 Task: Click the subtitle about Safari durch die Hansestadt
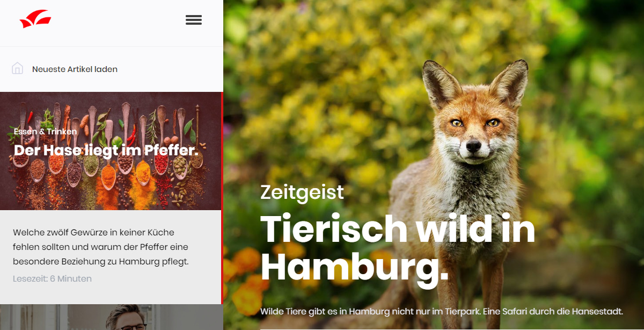442,311
